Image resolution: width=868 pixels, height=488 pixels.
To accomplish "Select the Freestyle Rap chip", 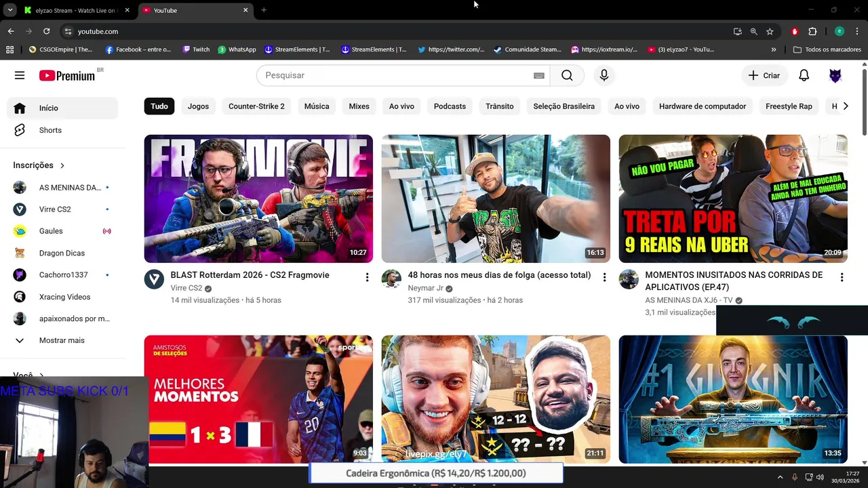I will click(789, 106).
